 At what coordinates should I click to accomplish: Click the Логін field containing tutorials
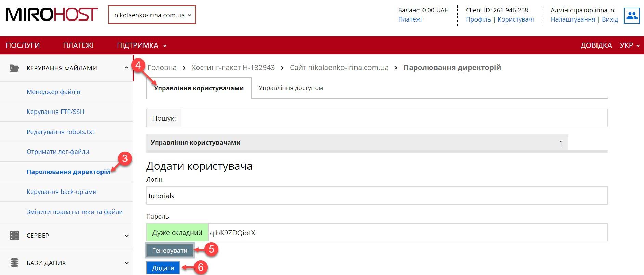tap(377, 195)
